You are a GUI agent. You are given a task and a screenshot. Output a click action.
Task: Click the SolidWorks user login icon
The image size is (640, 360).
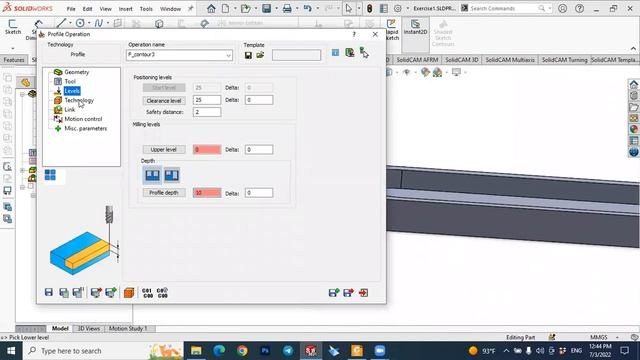pos(562,8)
